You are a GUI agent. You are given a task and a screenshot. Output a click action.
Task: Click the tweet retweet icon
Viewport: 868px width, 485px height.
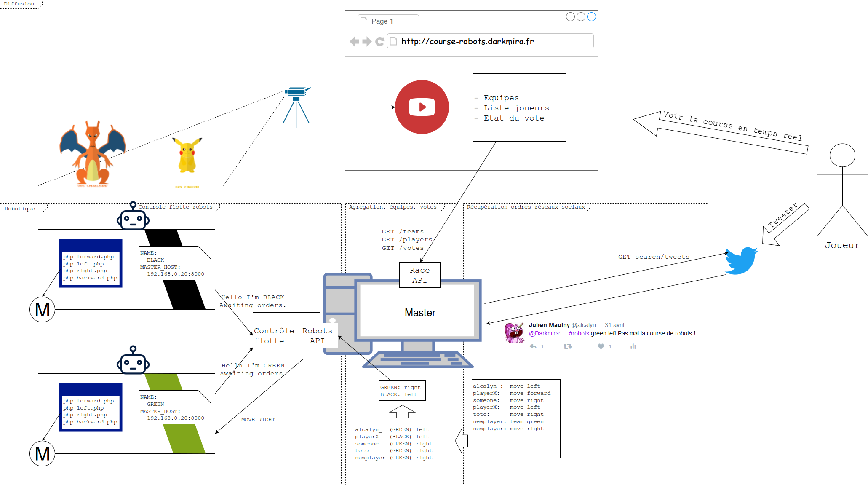[567, 346]
